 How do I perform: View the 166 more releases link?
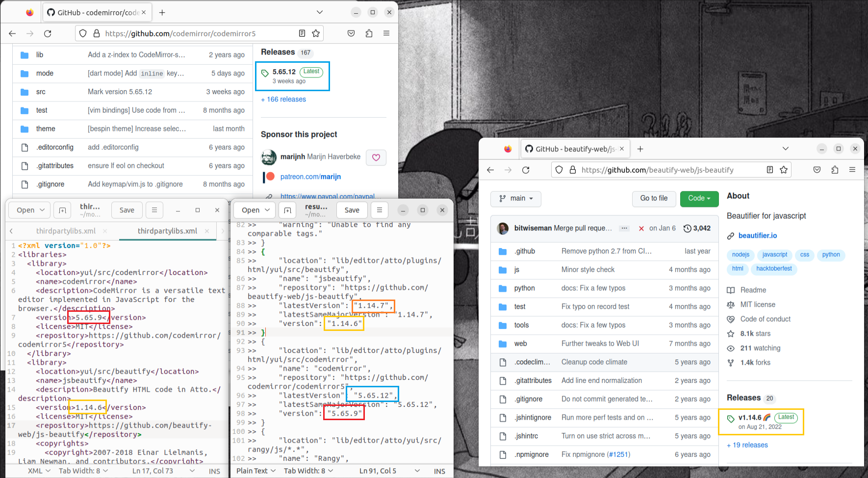[x=283, y=99]
